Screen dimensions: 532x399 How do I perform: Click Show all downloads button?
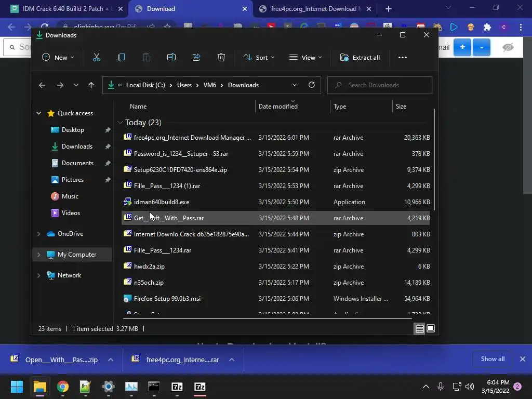(493, 359)
